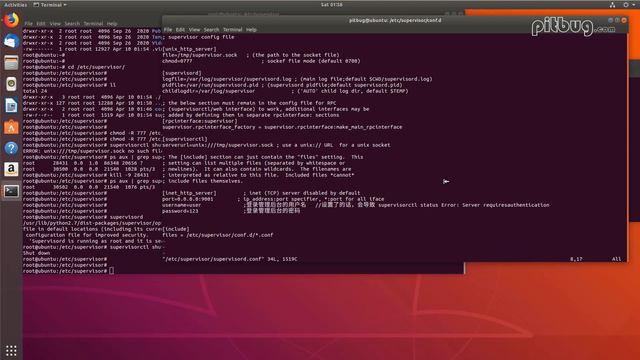This screenshot has width=640, height=360.
Task: Click the 'logfile=/var/log/supervisor/supervisord.log' line
Action: [297, 79]
